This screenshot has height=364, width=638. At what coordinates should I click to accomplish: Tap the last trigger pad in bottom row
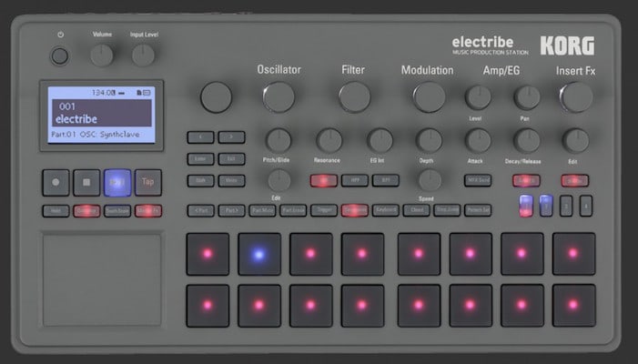(x=573, y=306)
